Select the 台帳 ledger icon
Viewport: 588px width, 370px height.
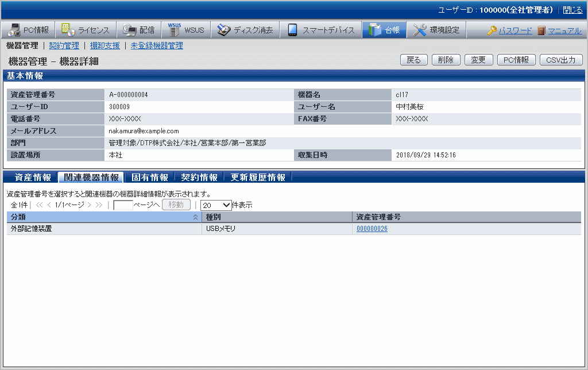click(375, 30)
